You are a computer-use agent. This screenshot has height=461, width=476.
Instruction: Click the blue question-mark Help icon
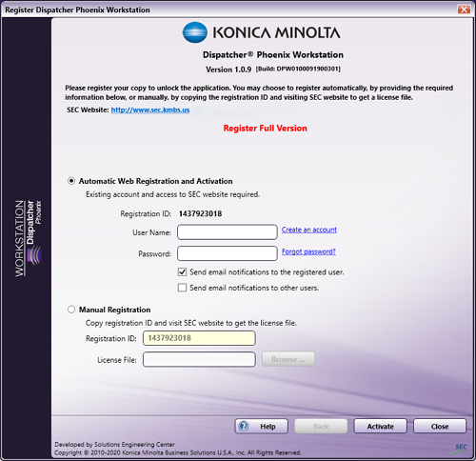click(244, 426)
